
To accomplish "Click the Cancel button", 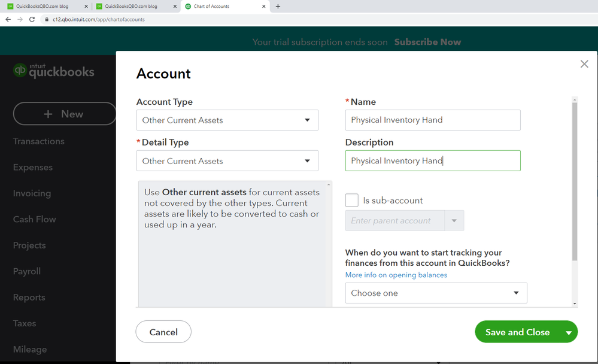I will (163, 332).
